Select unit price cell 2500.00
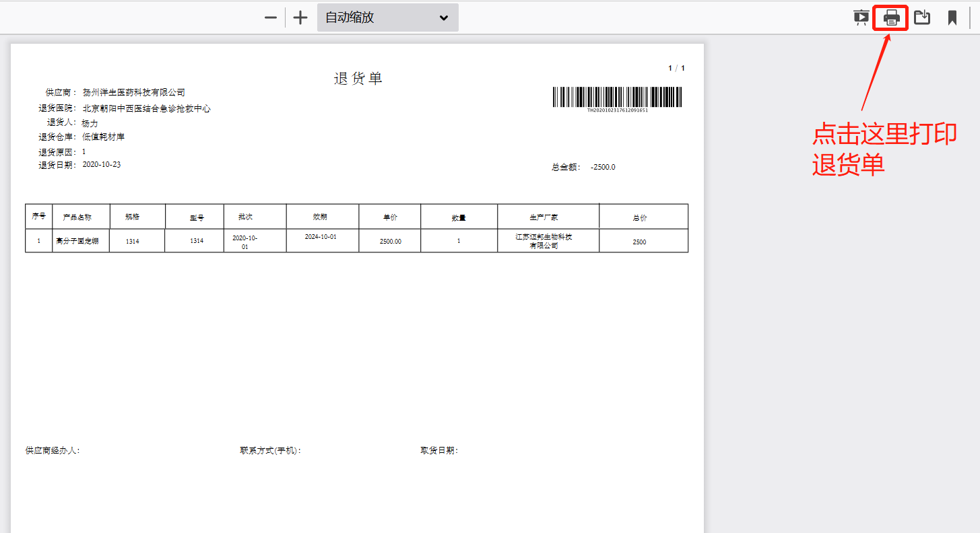 click(391, 241)
